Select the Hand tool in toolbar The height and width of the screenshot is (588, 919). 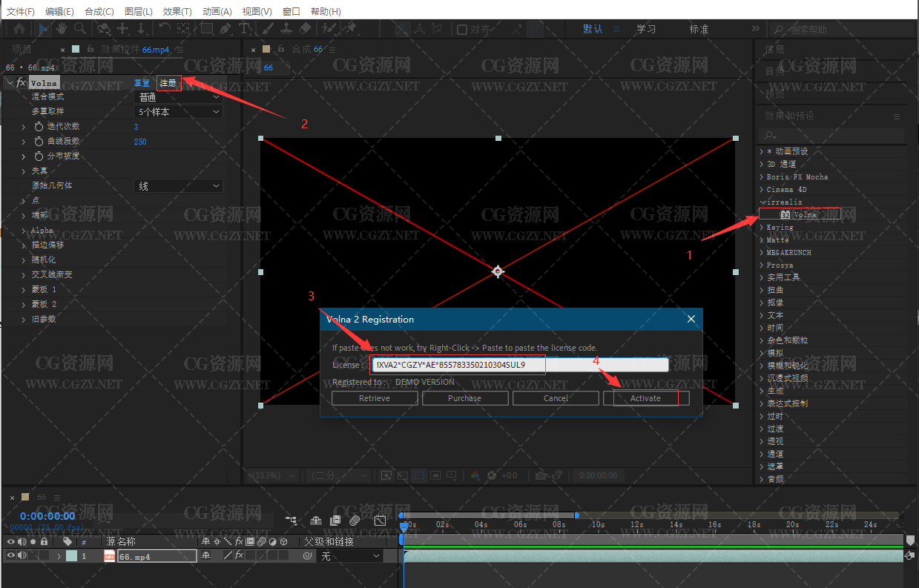[x=61, y=29]
